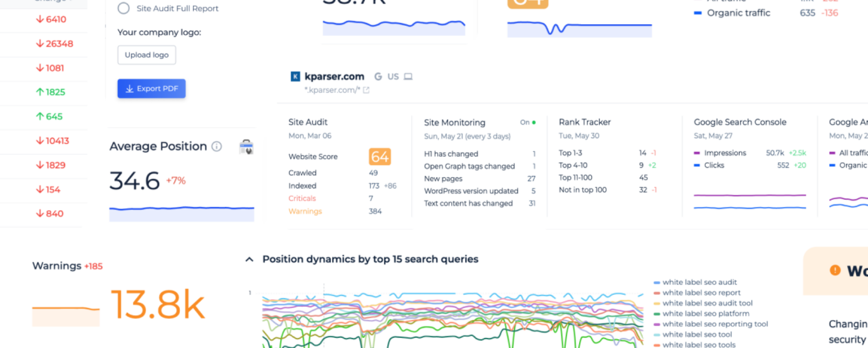
Task: Click the Google G search engine icon
Action: 378,77
